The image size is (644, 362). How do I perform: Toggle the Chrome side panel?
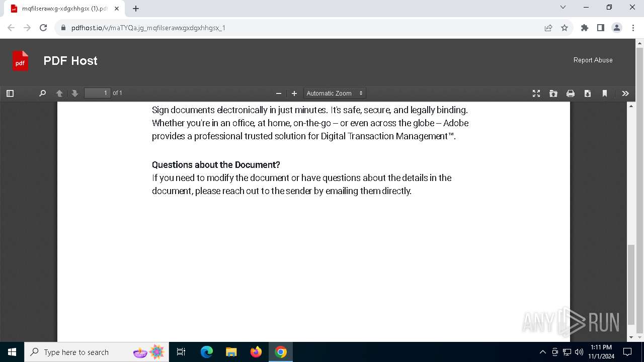point(601,28)
